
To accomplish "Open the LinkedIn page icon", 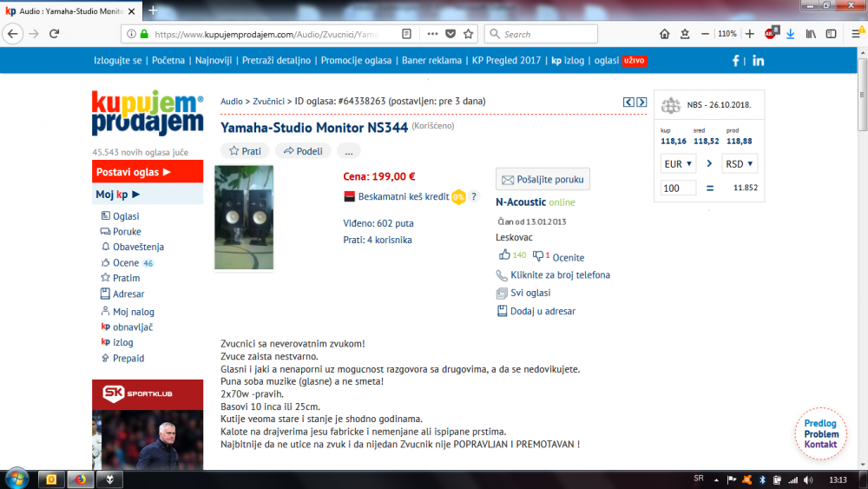I will (x=759, y=60).
